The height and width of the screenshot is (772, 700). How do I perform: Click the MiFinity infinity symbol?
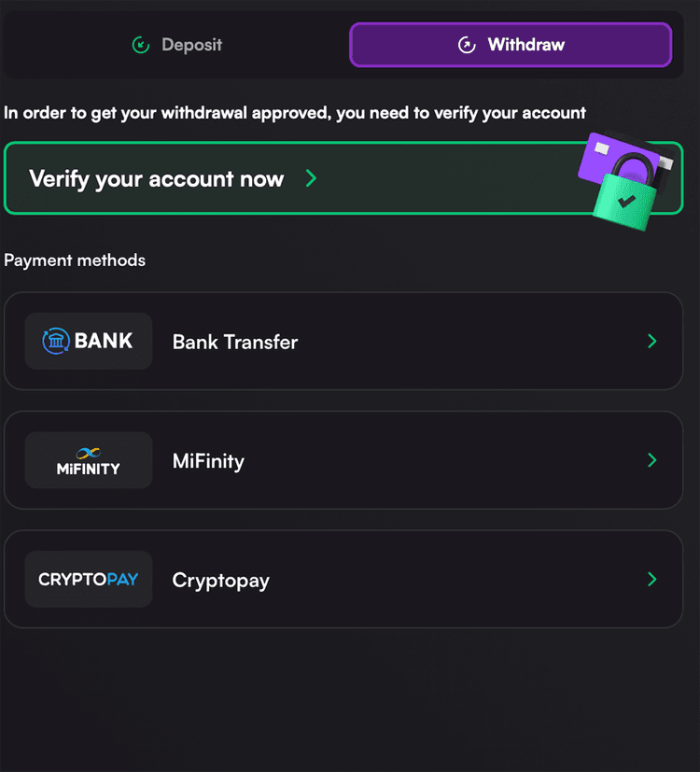[x=88, y=453]
